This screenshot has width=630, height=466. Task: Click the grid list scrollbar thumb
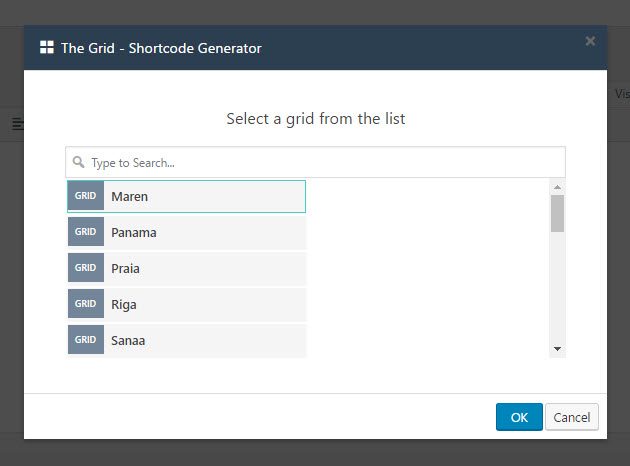(557, 214)
